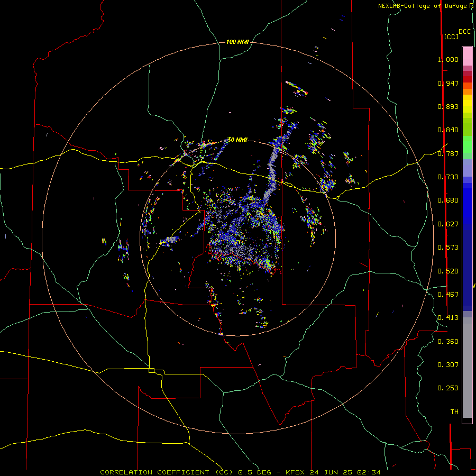Select the 0.947 scale value

[x=448, y=83]
